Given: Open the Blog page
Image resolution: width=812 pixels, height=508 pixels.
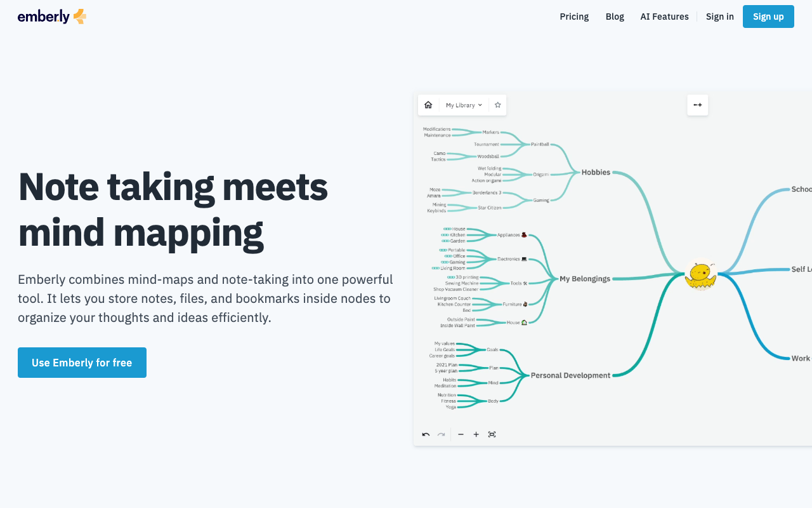Looking at the screenshot, I should 615,17.
